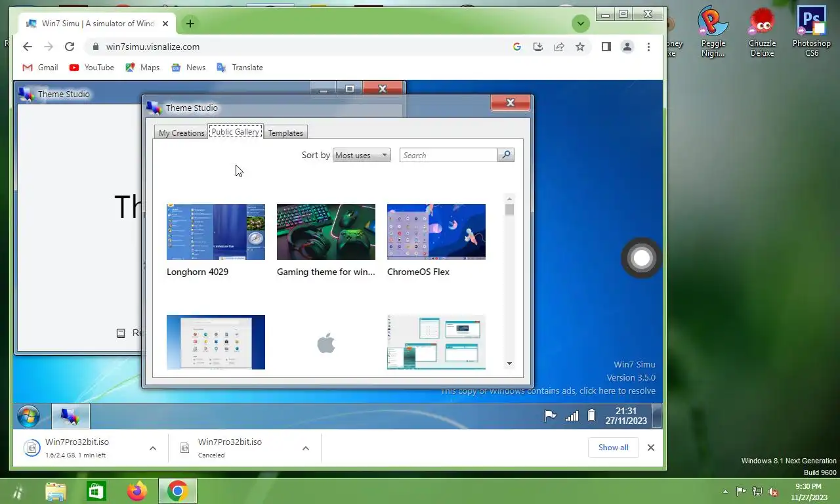The image size is (840, 504).
Task: Open the Store app on taskbar
Action: coord(96,492)
